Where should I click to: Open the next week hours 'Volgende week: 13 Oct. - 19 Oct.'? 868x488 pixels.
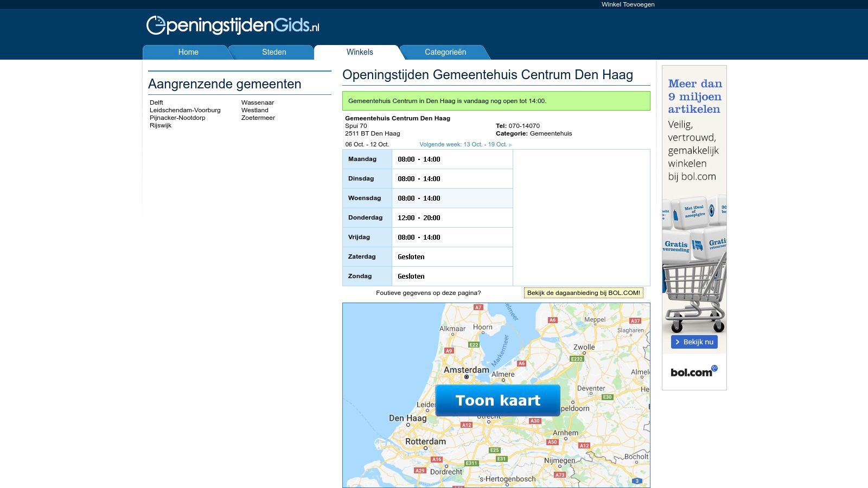point(463,144)
